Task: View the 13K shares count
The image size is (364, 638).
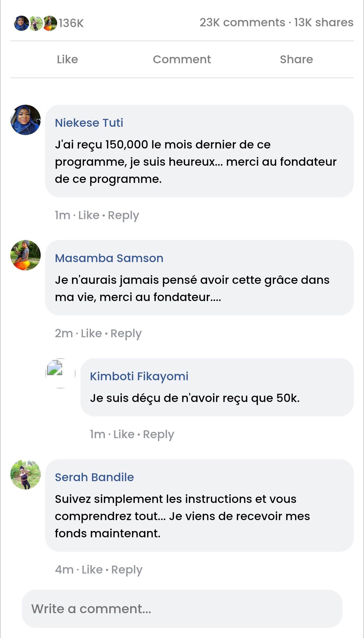Action: 324,23
